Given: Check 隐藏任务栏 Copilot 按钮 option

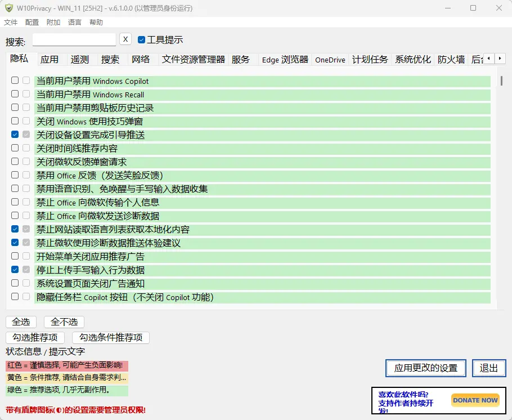Looking at the screenshot, I should (15, 297).
